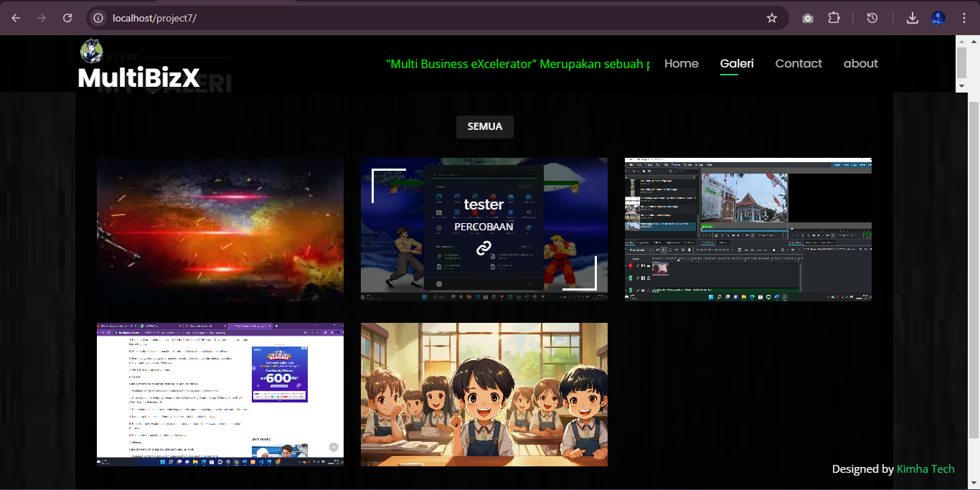Click the MultiBizX logo
980x490 pixels.
(x=138, y=77)
